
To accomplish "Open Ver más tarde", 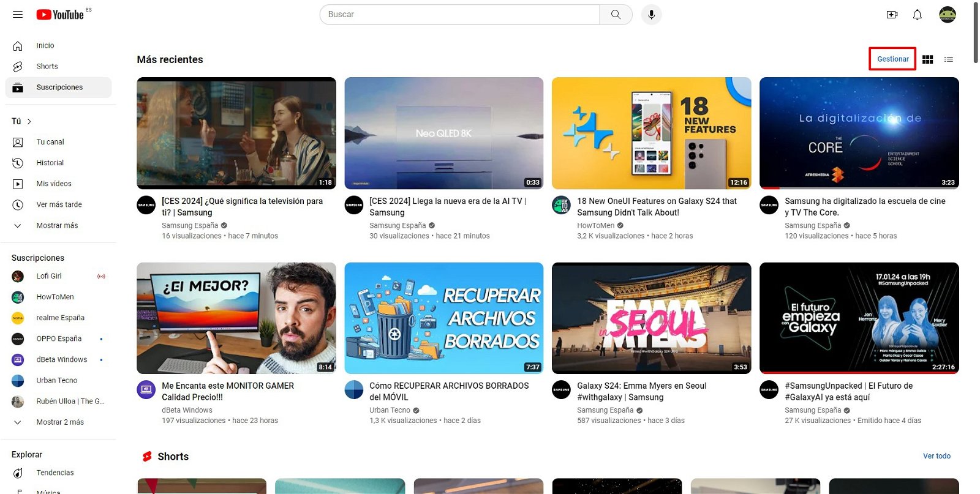I will pyautogui.click(x=58, y=204).
